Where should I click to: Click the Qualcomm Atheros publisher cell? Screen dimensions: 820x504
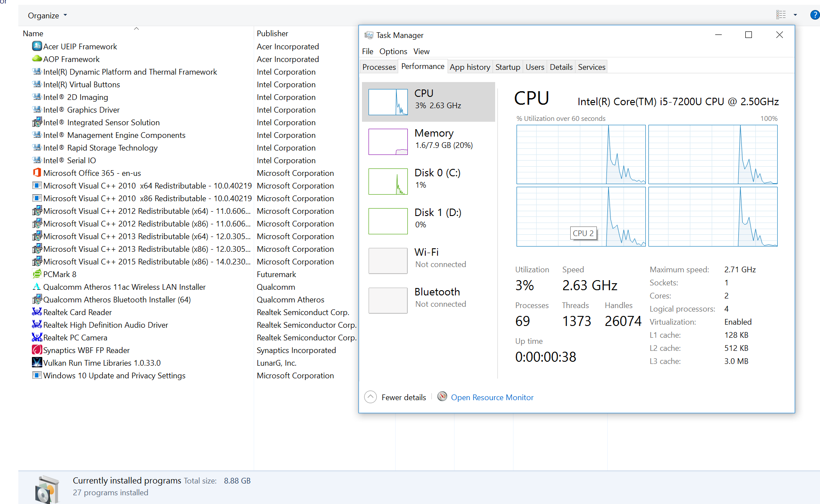(290, 300)
